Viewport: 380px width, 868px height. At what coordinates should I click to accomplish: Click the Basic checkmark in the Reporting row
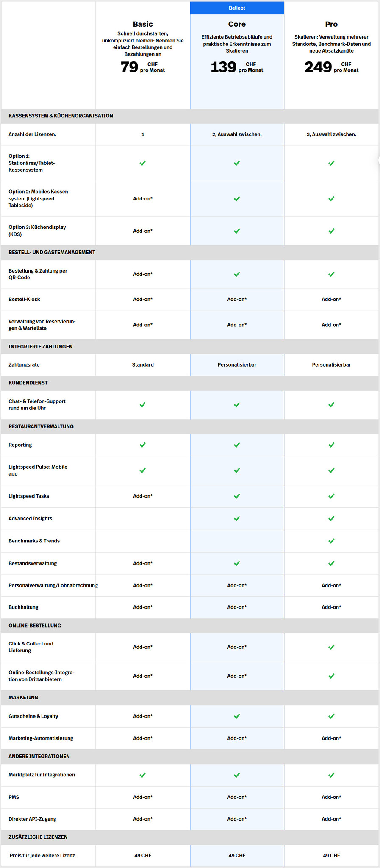coord(143,445)
